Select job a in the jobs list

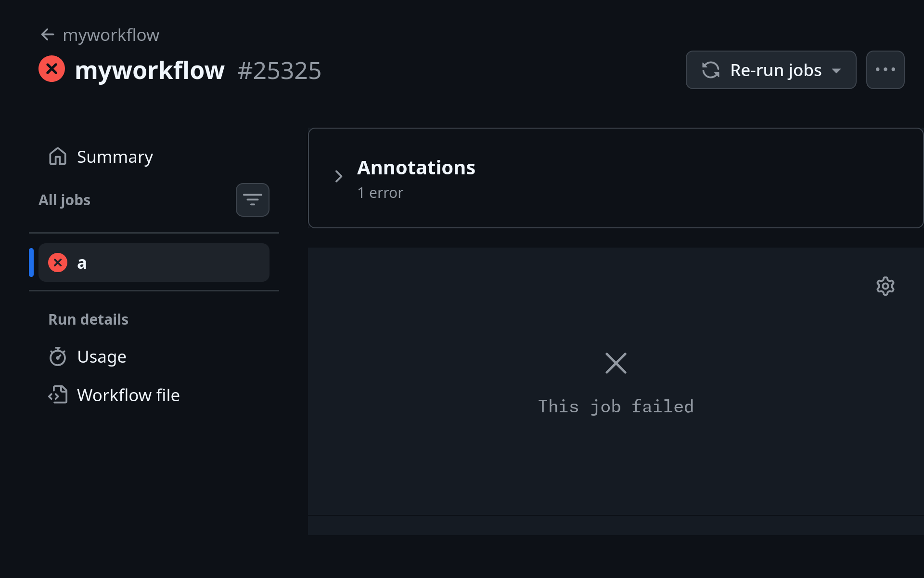tap(154, 263)
